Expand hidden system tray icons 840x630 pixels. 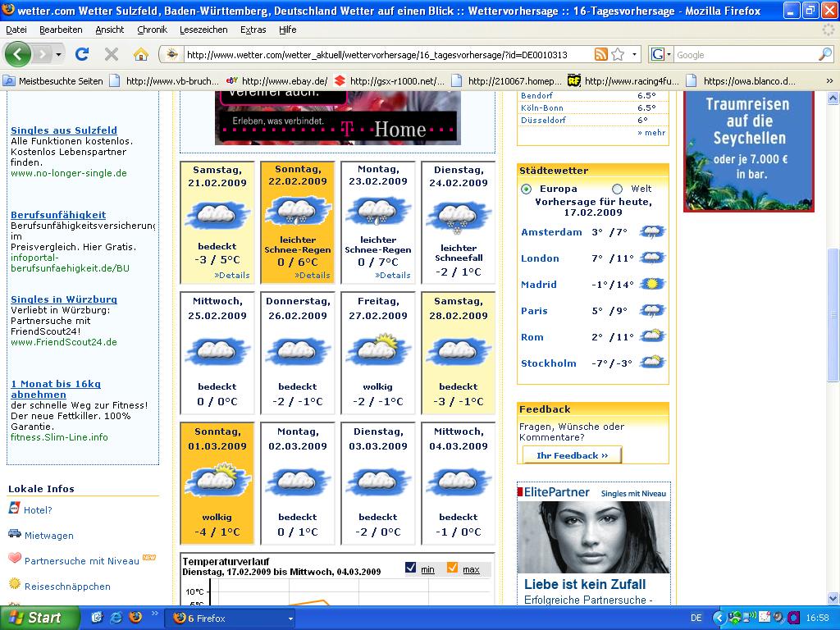pos(719,618)
